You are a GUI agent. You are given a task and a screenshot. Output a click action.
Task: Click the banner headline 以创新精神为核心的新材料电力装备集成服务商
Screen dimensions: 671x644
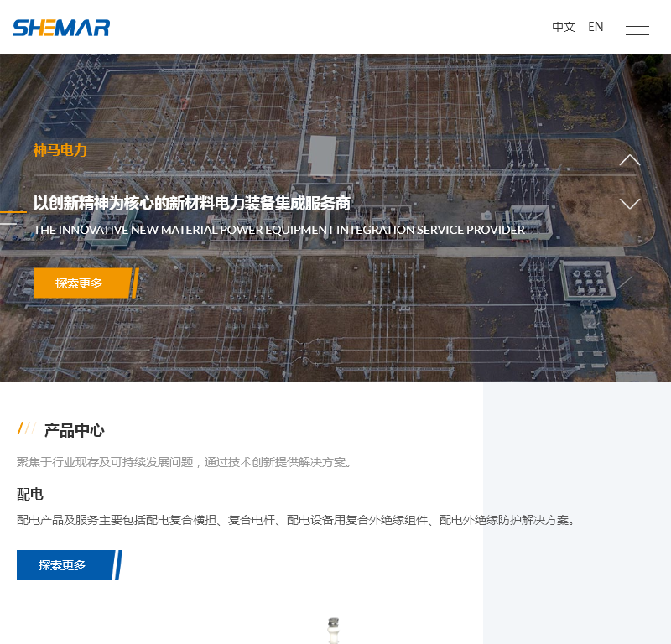coord(193,202)
